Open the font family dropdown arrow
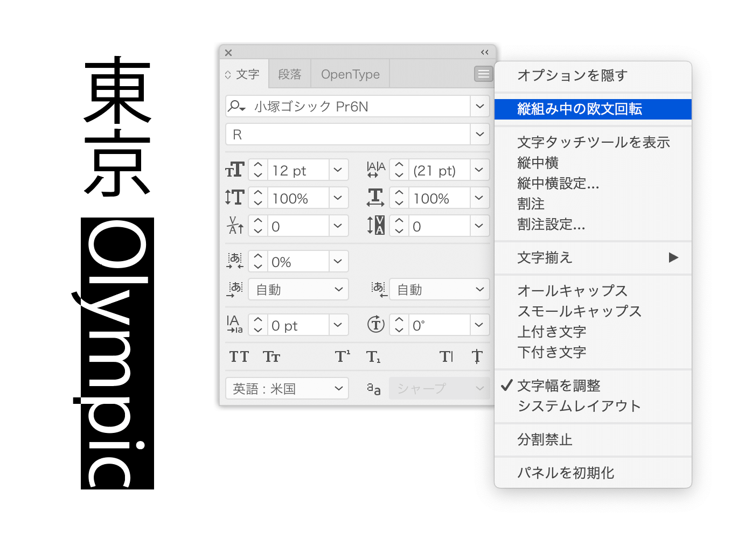This screenshot has height=560, width=752. point(479,106)
